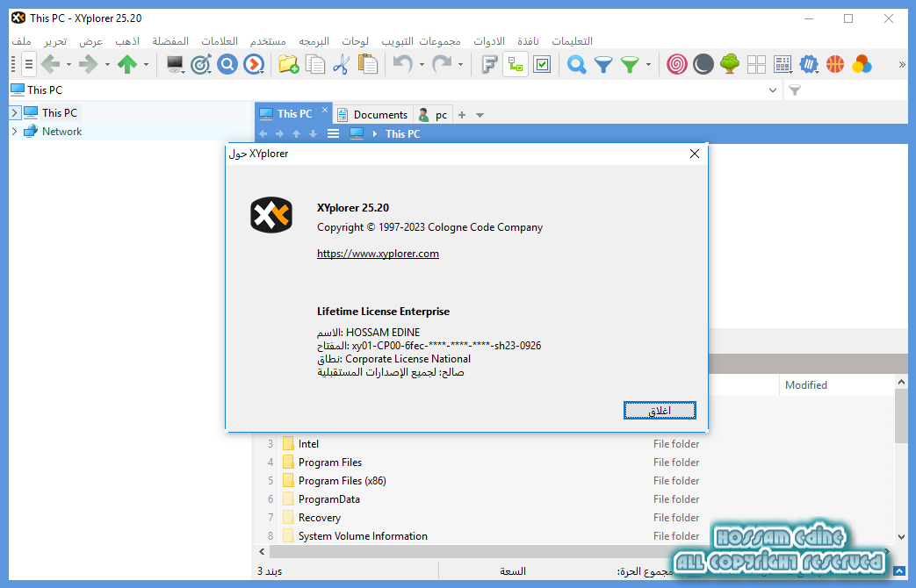Expand the address bar dropdown

click(772, 90)
